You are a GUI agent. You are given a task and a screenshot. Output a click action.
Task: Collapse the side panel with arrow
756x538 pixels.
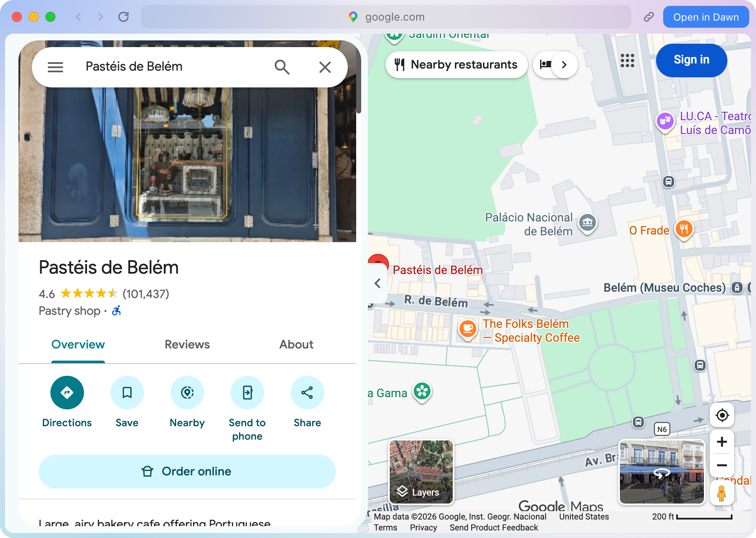coord(378,283)
